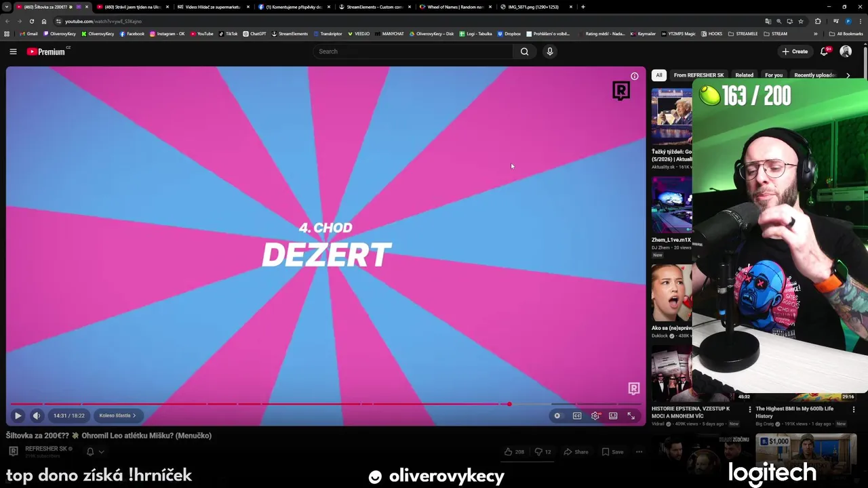The height and width of the screenshot is (488, 868).
Task: Switch to Strávil jsem týden tab
Action: [132, 7]
